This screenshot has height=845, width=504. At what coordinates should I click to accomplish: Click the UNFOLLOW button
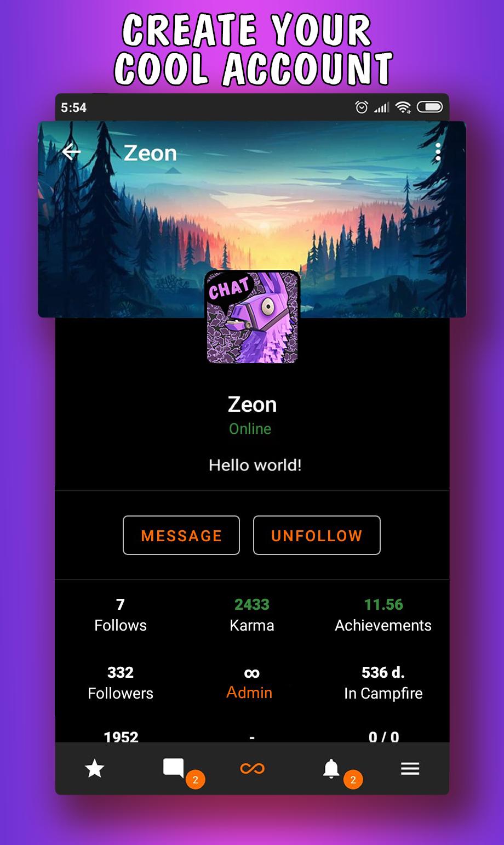coord(317,535)
